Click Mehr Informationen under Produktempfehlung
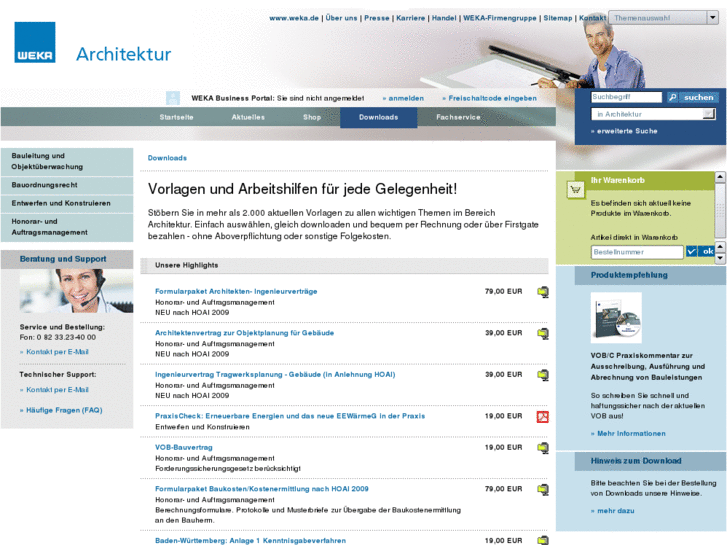 [628, 434]
